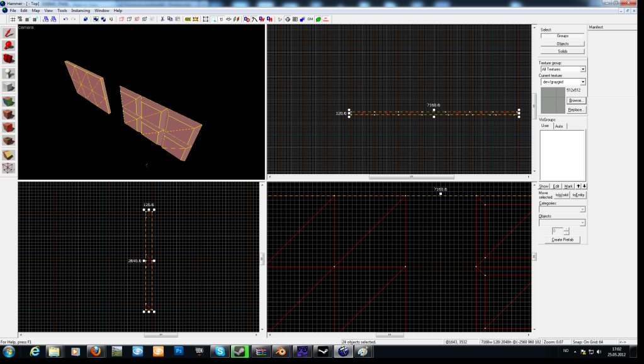Click the load window state icon
The height and width of the screenshot is (364, 644).
point(45,19)
